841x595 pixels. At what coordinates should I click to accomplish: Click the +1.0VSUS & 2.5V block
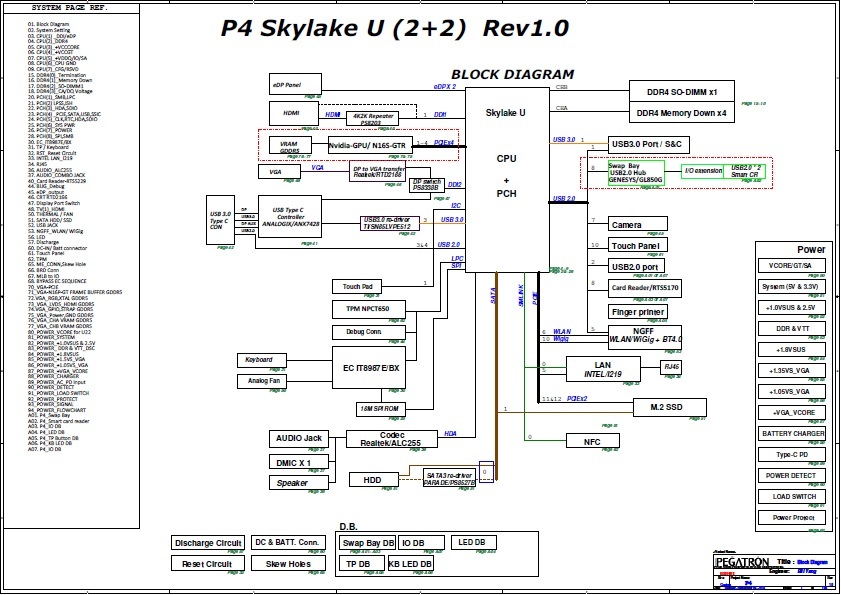pyautogui.click(x=791, y=307)
